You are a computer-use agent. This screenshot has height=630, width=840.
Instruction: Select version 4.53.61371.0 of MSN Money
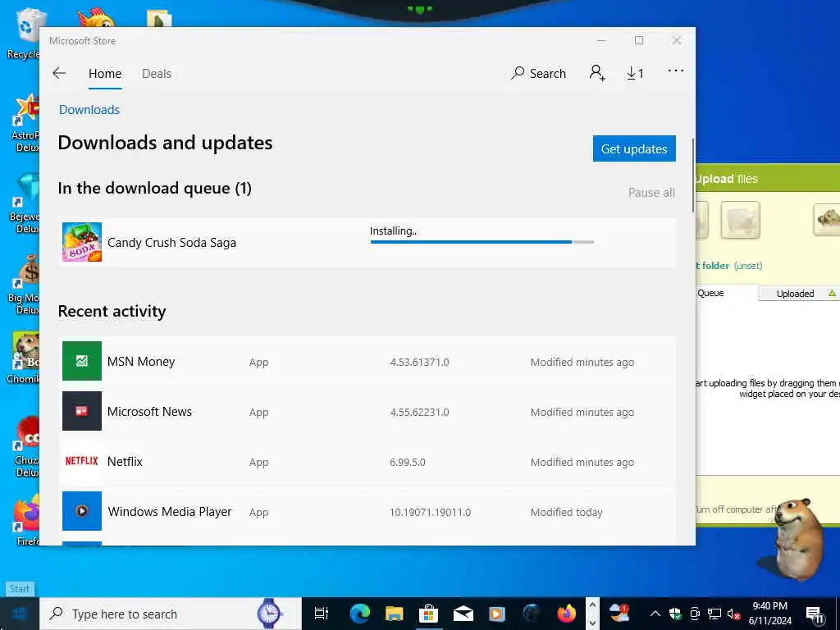(x=419, y=362)
